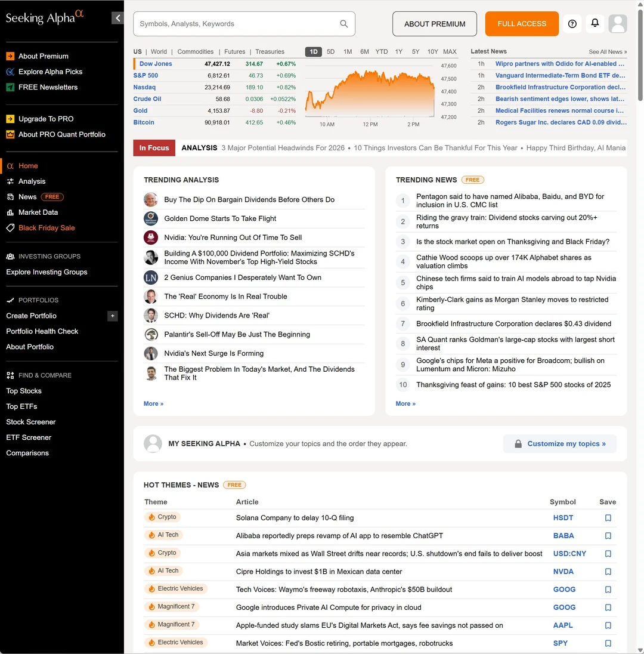Click the Dow Jones intraday chart
Screen dimensions: 644x654
coord(370,92)
